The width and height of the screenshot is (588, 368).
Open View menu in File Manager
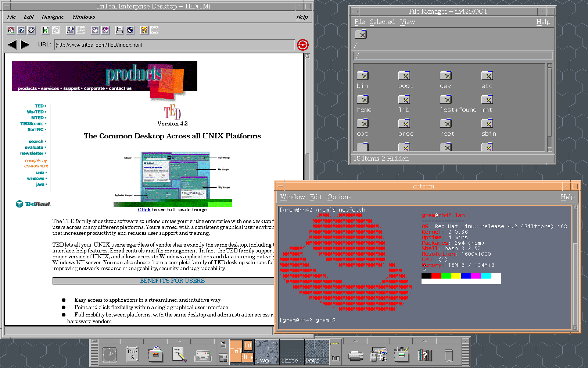[407, 22]
